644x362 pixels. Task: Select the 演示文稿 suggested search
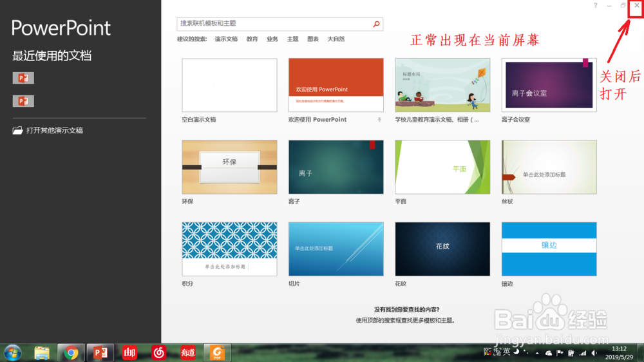pos(226,39)
